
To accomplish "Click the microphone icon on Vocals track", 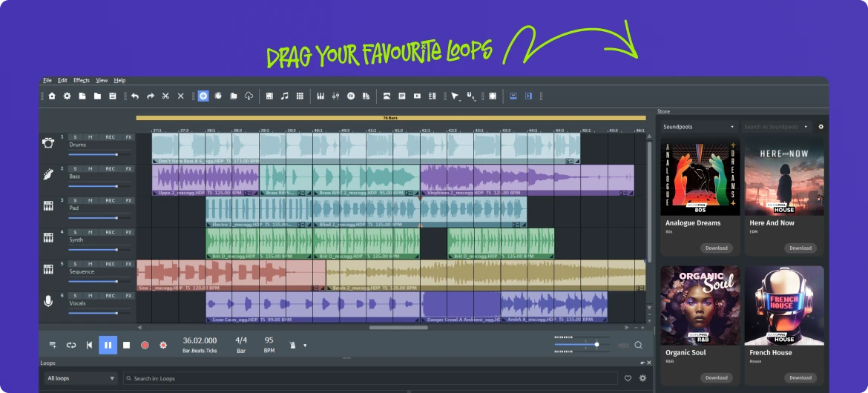I will (x=48, y=302).
